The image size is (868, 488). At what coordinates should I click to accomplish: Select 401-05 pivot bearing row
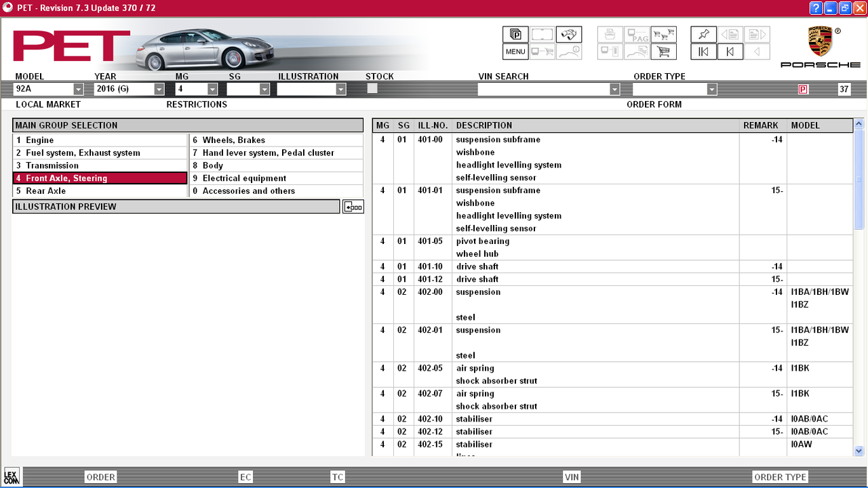point(612,247)
